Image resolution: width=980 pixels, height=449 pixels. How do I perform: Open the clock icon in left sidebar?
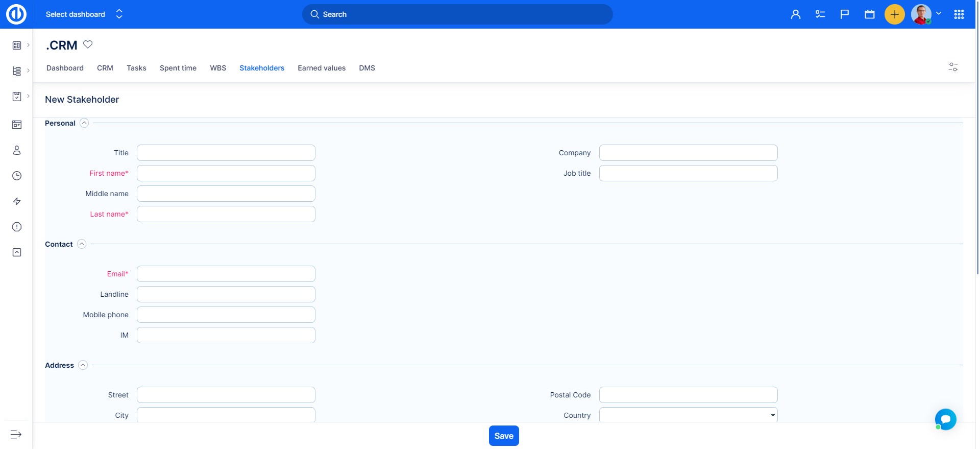click(x=17, y=176)
